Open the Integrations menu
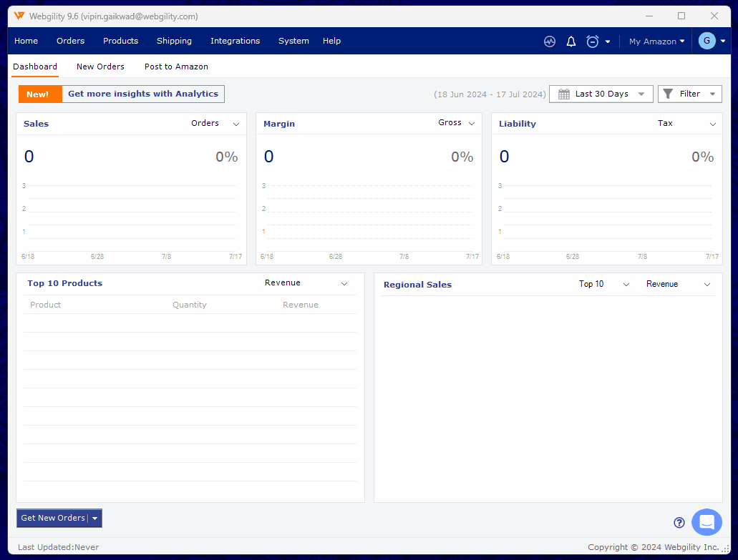 tap(235, 41)
